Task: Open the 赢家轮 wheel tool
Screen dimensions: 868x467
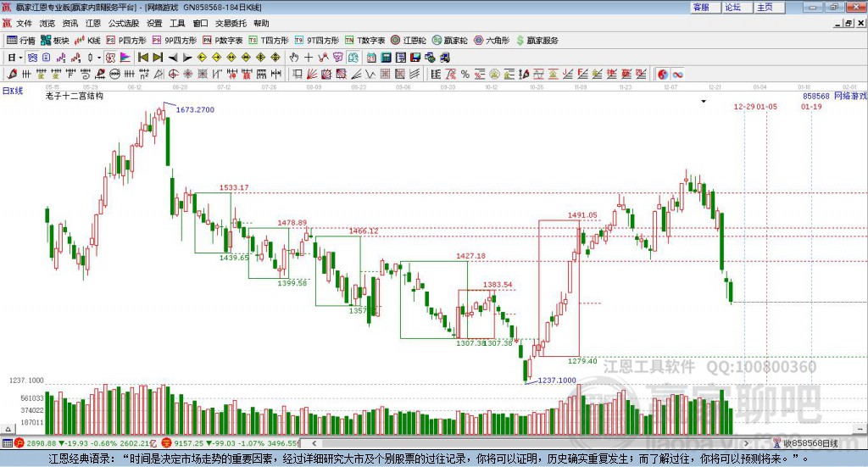Action: pyautogui.click(x=450, y=41)
